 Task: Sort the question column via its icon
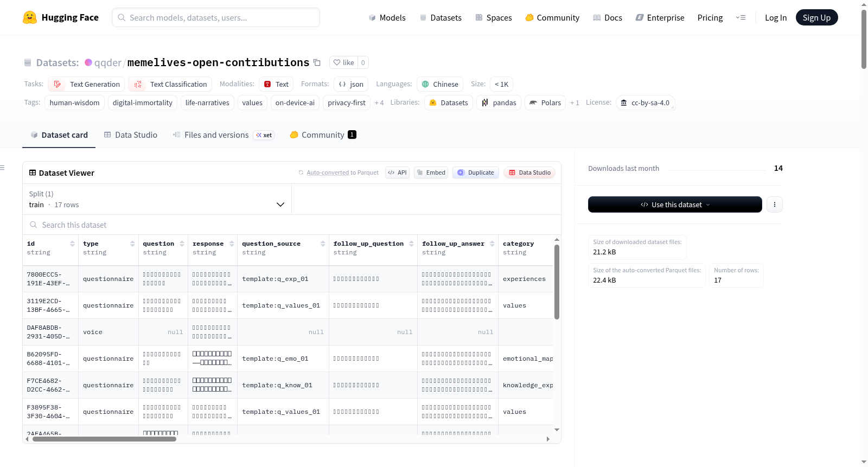pos(182,244)
